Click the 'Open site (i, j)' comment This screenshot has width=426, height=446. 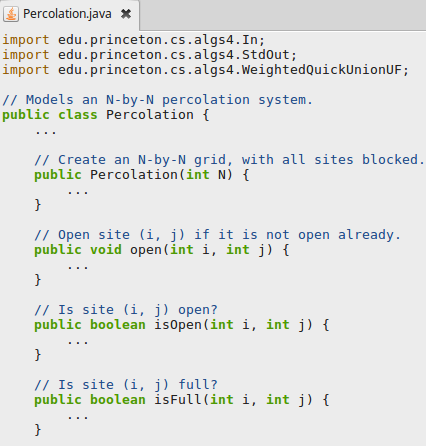click(x=217, y=235)
